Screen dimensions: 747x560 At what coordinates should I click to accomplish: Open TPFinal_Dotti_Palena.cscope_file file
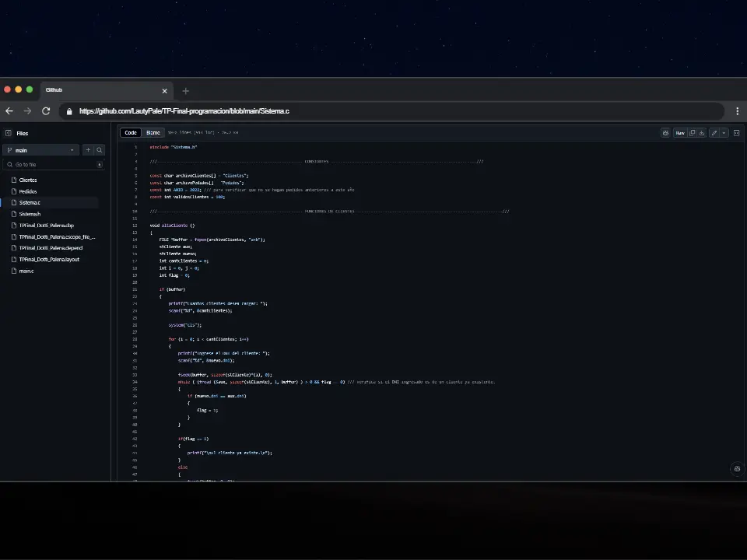coord(57,236)
